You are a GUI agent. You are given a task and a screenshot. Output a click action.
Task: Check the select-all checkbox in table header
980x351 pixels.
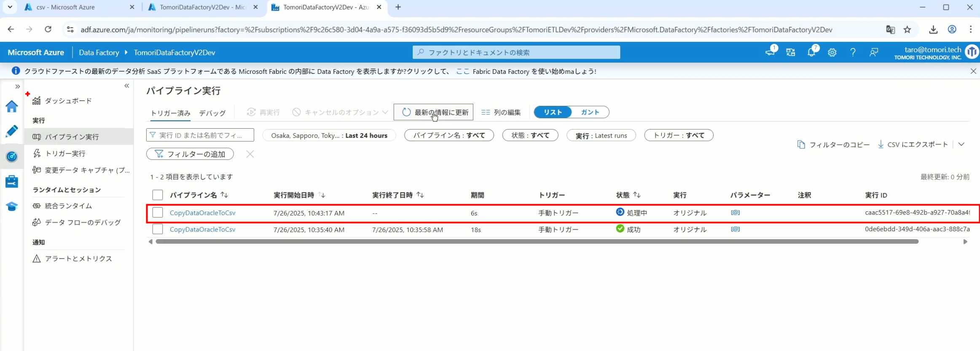point(158,195)
